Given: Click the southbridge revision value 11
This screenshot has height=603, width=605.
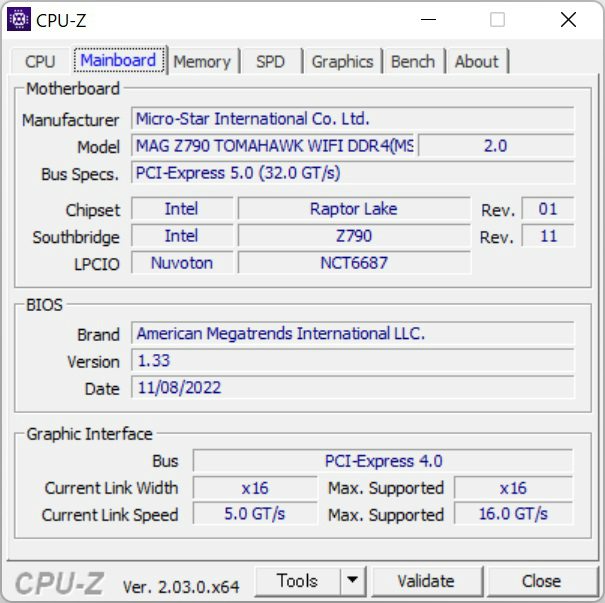Looking at the screenshot, I should coord(548,236).
